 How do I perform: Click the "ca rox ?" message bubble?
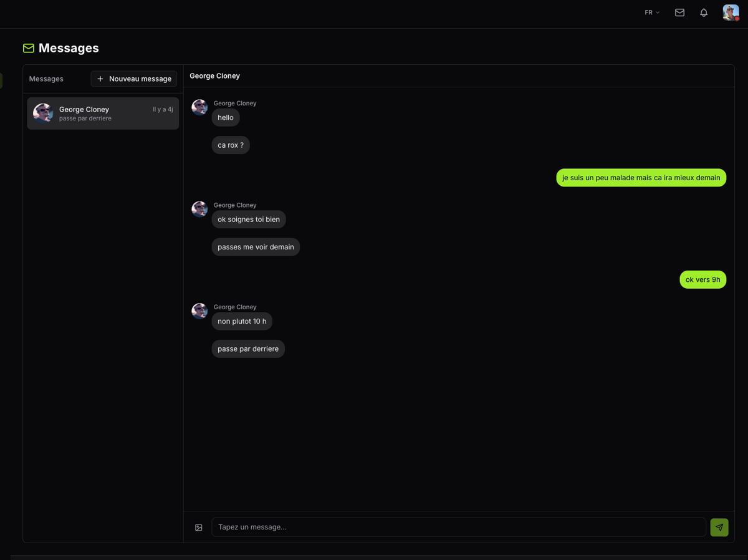click(x=231, y=145)
